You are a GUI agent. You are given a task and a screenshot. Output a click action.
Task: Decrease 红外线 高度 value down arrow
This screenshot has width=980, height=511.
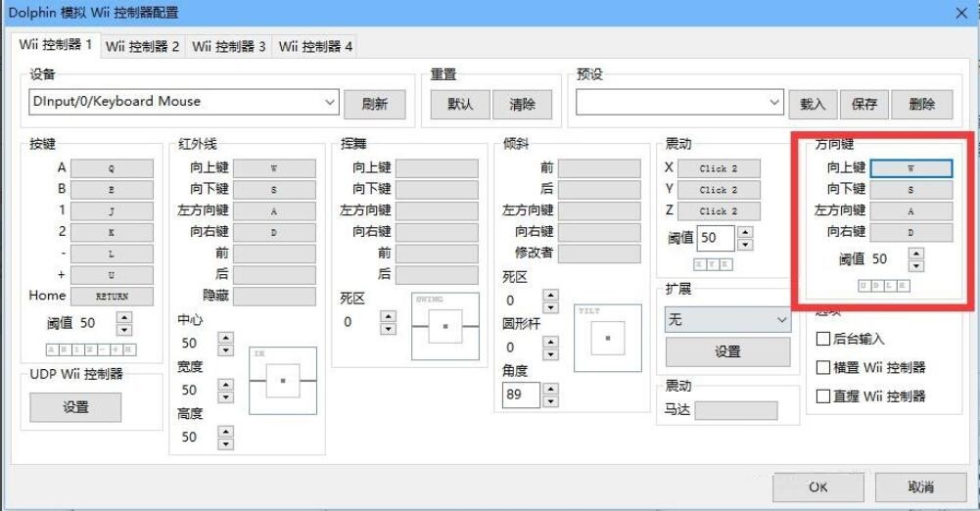225,443
